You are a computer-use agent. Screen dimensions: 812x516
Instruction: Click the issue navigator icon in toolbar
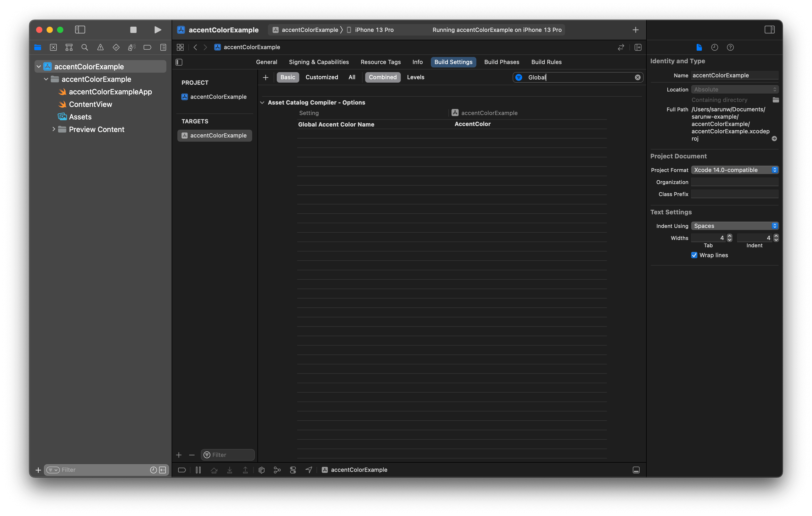click(101, 47)
